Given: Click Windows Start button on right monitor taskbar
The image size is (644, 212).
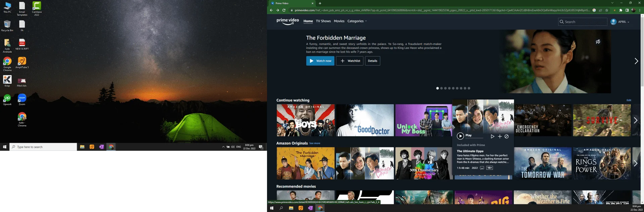Looking at the screenshot, I should click(272, 208).
